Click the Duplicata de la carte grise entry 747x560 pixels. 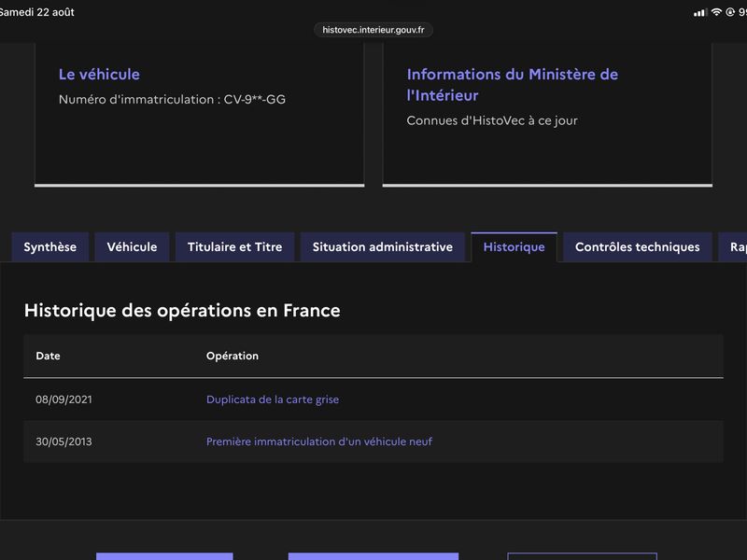(273, 399)
